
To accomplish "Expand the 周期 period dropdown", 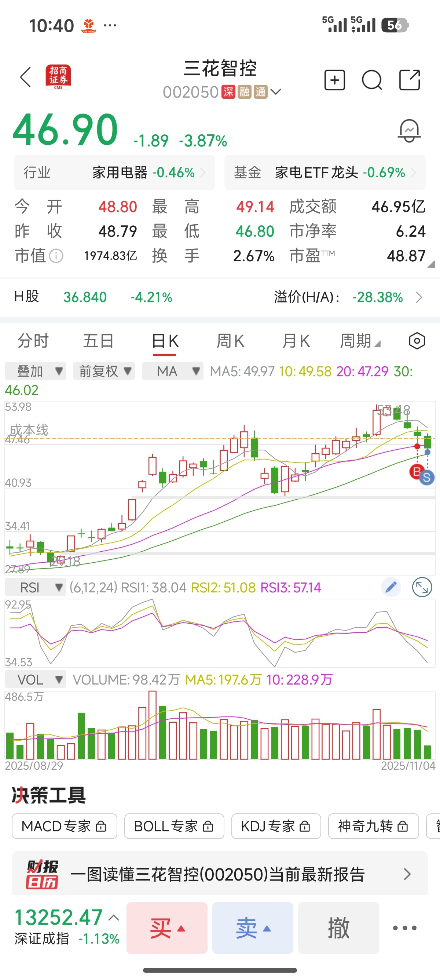I will pos(359,341).
